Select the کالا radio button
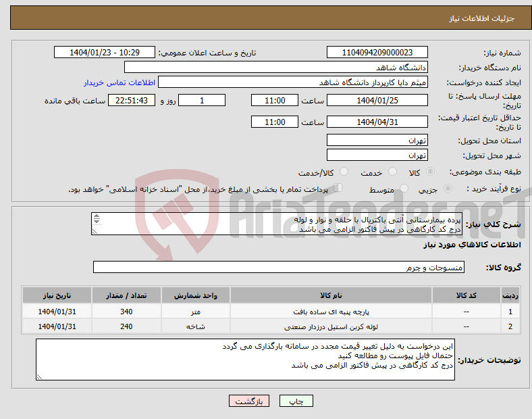 [430, 172]
